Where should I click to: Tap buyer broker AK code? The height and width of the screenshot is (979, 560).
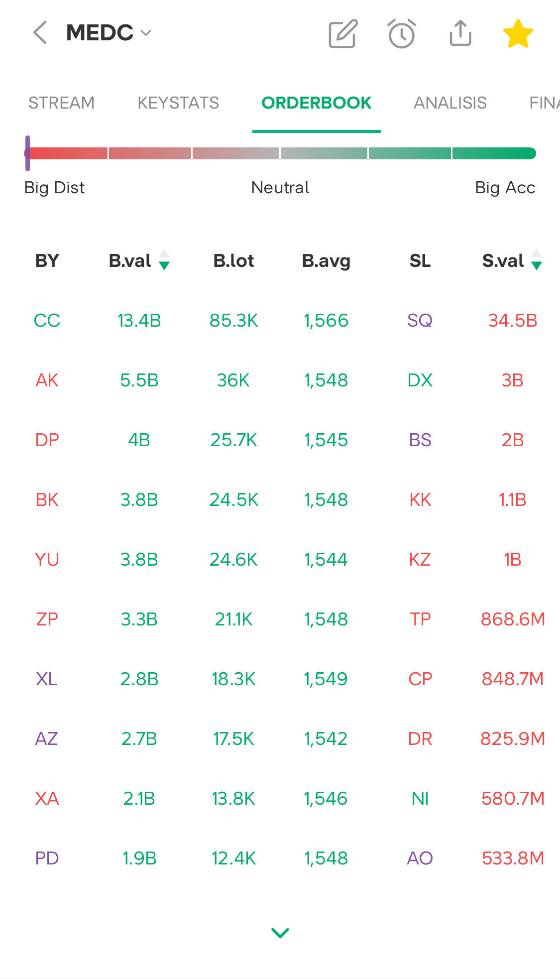click(x=47, y=380)
